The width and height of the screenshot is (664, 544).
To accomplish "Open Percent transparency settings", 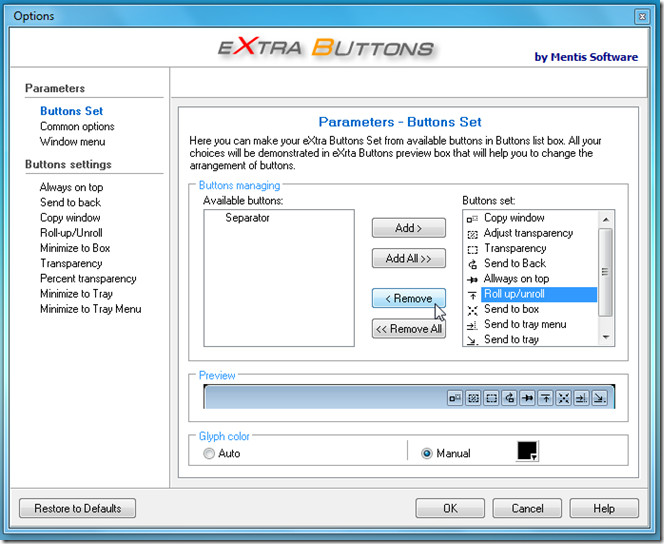I will click(88, 279).
